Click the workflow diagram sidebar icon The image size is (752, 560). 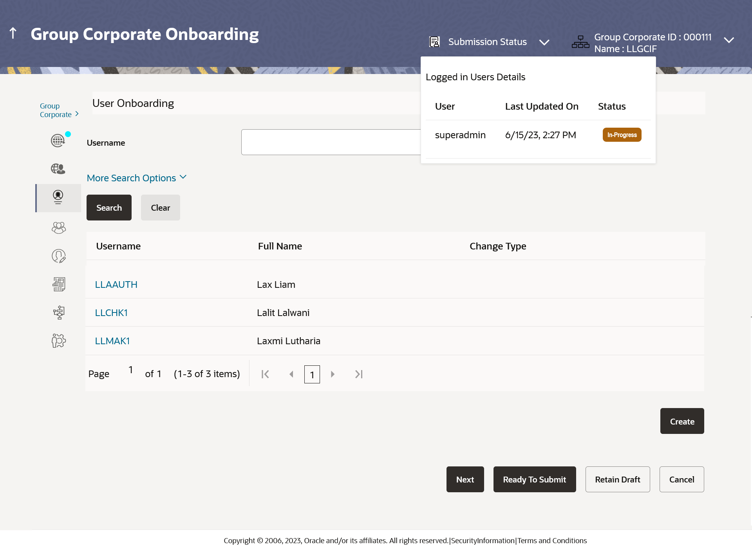click(x=59, y=313)
